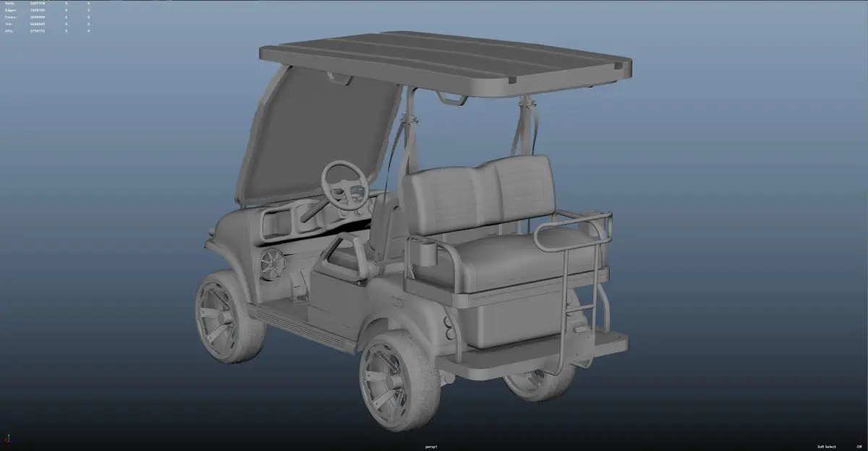Click the Soft Select status label
This screenshot has width=868, height=451.
[827, 447]
